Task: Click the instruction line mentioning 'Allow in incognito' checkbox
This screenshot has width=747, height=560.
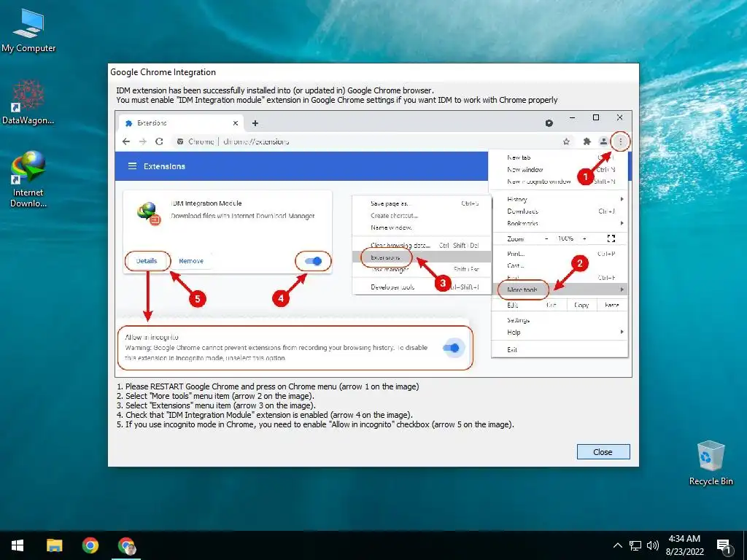Action: click(x=315, y=424)
